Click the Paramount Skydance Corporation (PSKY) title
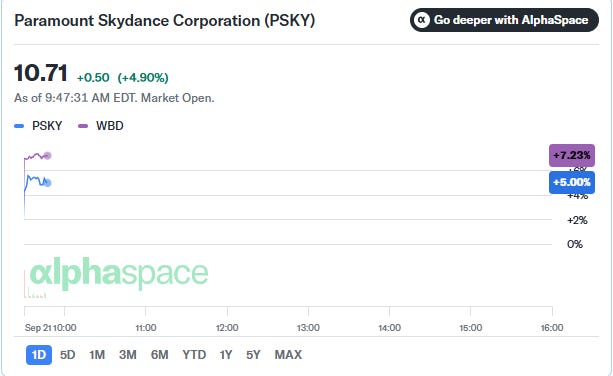This screenshot has width=613, height=376. click(165, 21)
